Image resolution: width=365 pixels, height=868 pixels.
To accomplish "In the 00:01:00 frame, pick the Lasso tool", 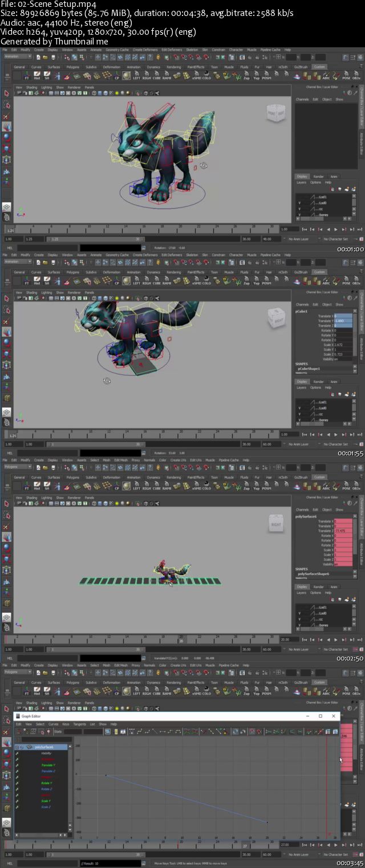I will pos(7,105).
